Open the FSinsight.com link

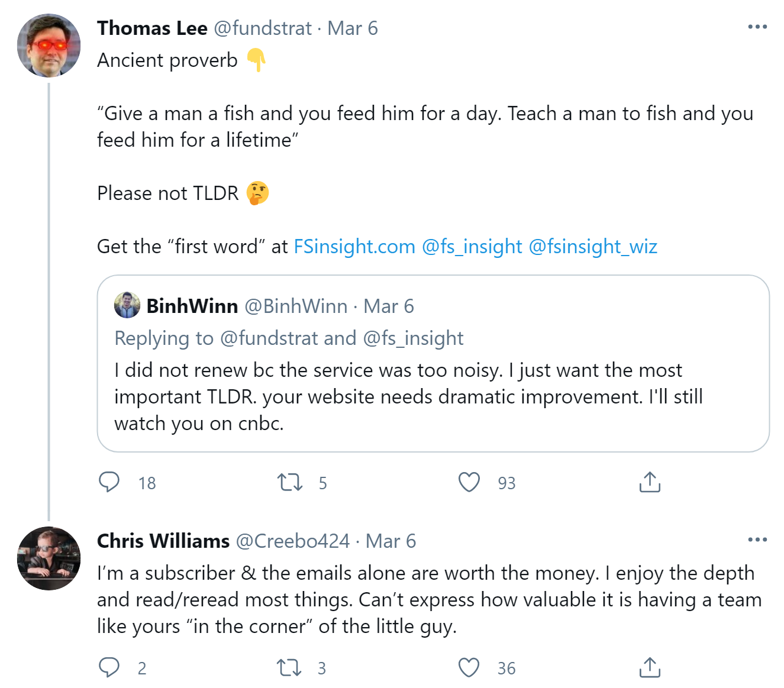click(354, 246)
